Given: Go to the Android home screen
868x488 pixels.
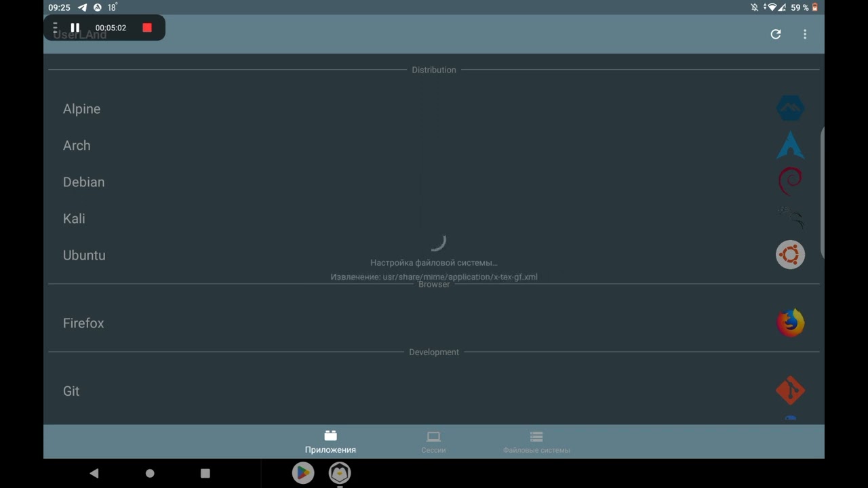Looking at the screenshot, I should tap(150, 473).
